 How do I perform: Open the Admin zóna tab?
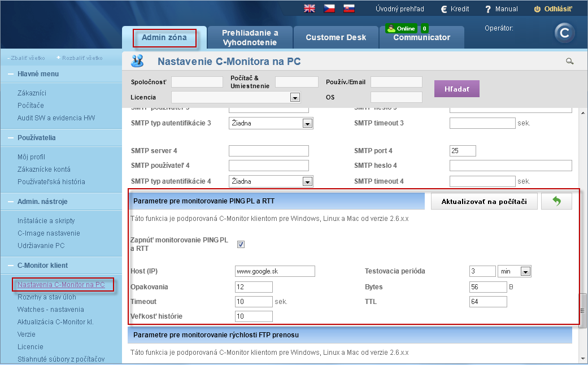164,37
